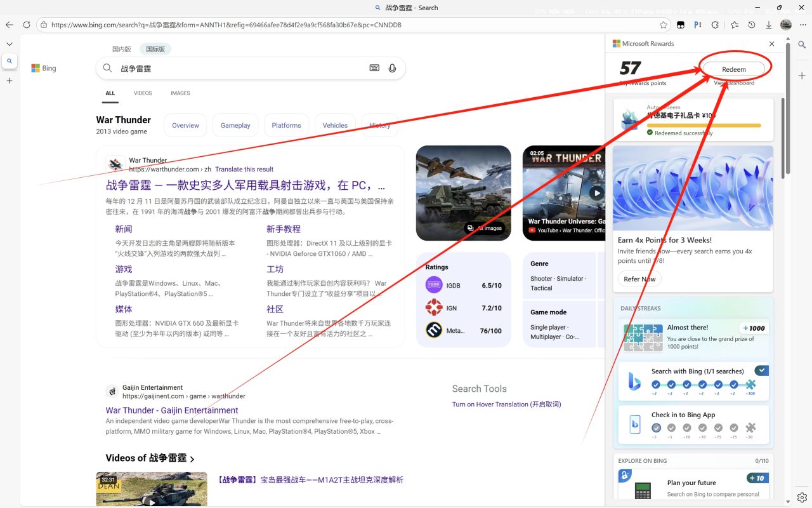Expand the vertical tabs chevron

click(x=10, y=44)
